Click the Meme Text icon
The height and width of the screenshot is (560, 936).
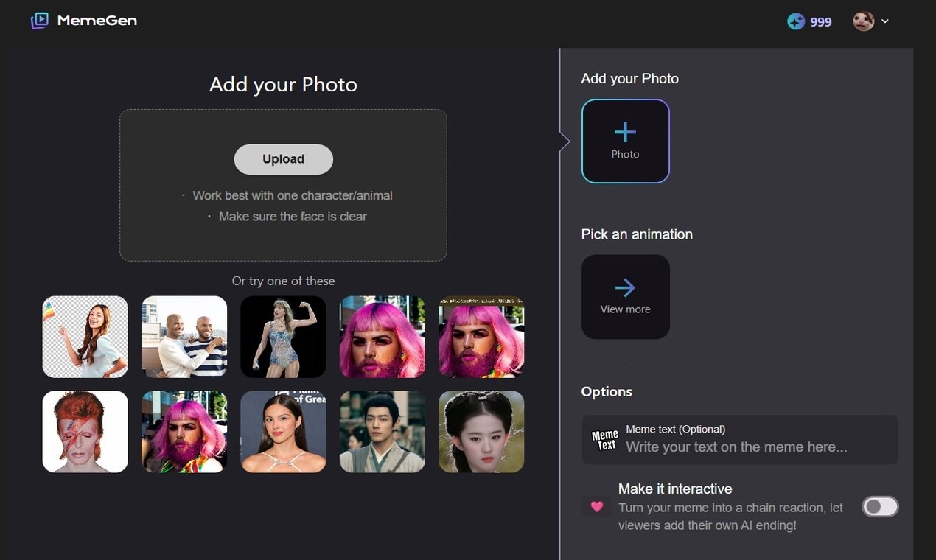(x=605, y=440)
